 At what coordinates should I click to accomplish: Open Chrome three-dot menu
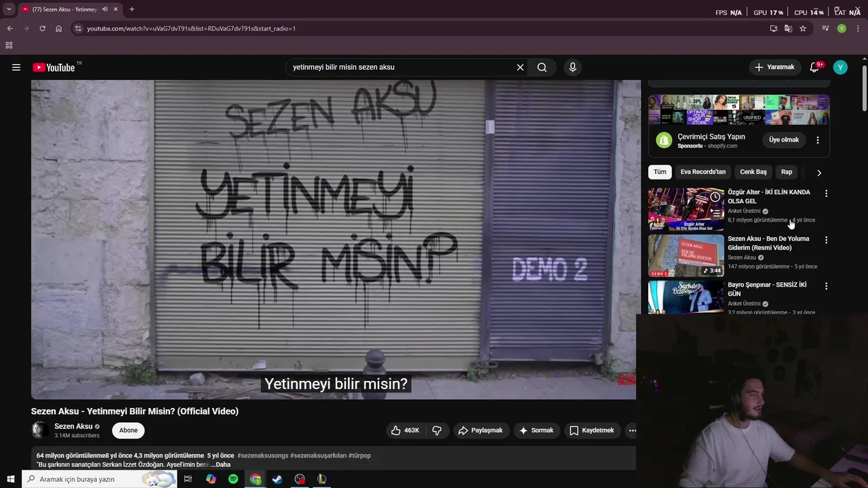(x=858, y=28)
